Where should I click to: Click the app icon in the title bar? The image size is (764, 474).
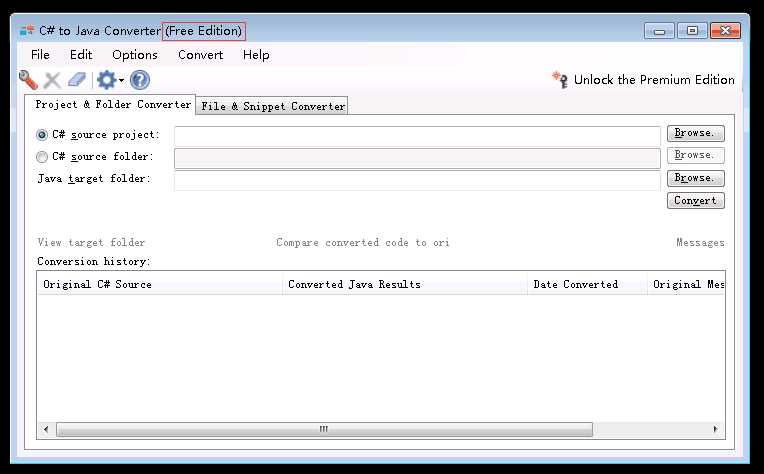tap(27, 31)
